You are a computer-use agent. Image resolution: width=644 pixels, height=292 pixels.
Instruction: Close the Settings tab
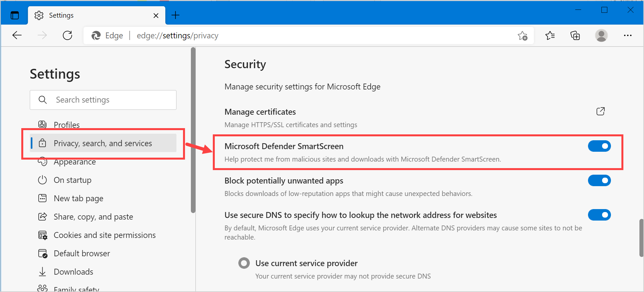156,15
